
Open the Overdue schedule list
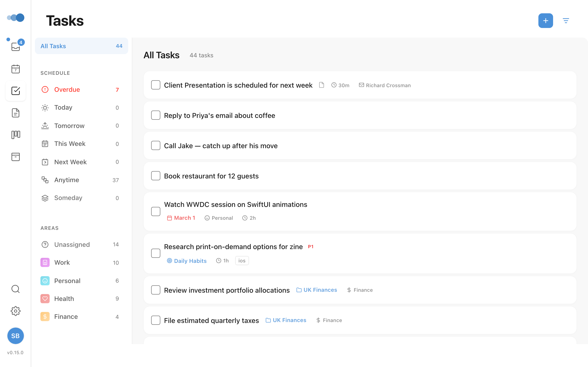click(67, 89)
